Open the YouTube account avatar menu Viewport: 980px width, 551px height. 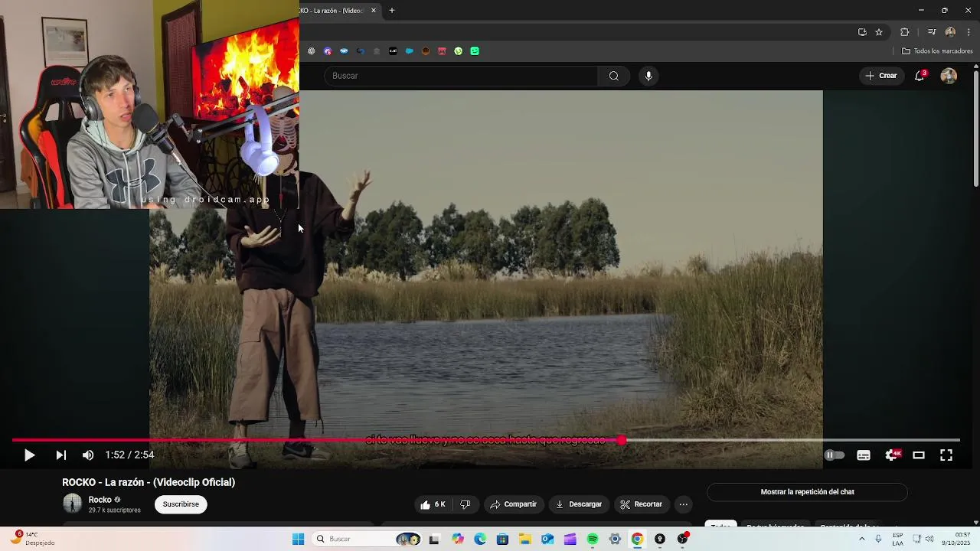[x=949, y=76]
